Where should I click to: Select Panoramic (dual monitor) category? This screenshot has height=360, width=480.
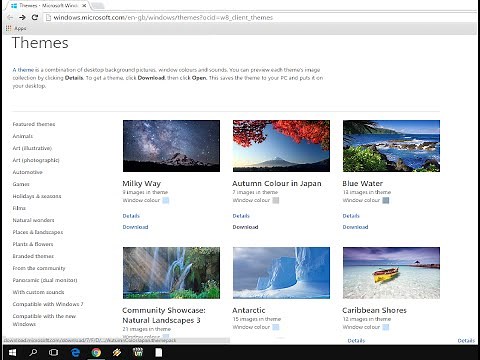(x=45, y=280)
